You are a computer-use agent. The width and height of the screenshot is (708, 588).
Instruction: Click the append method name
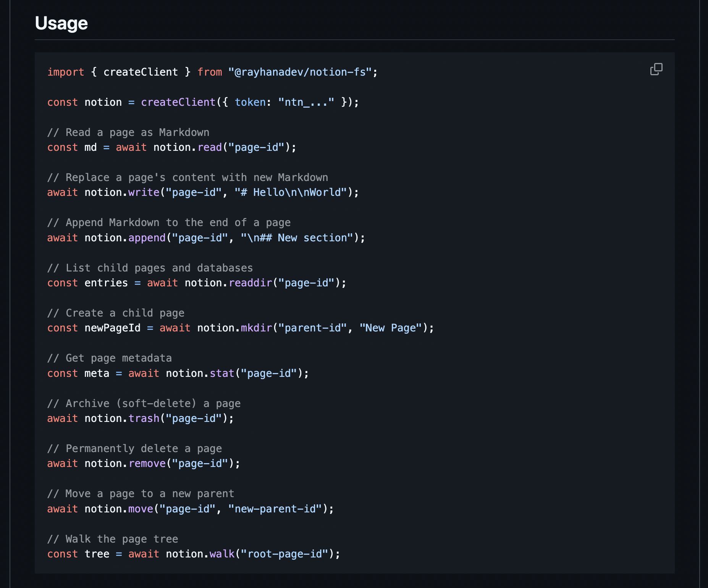point(147,238)
